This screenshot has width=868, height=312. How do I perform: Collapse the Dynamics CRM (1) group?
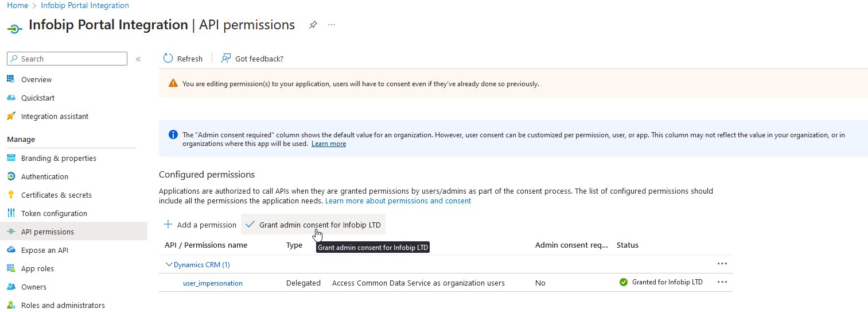(x=169, y=265)
